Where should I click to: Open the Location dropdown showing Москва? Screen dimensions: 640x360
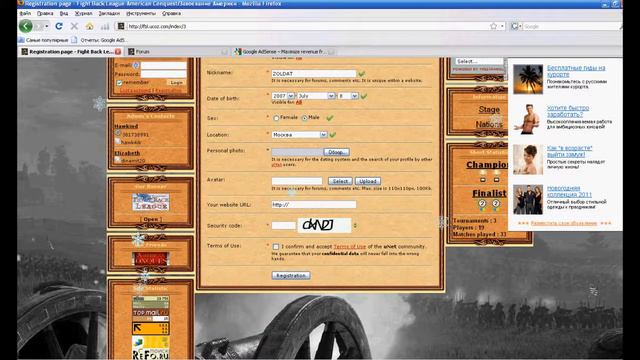300,134
